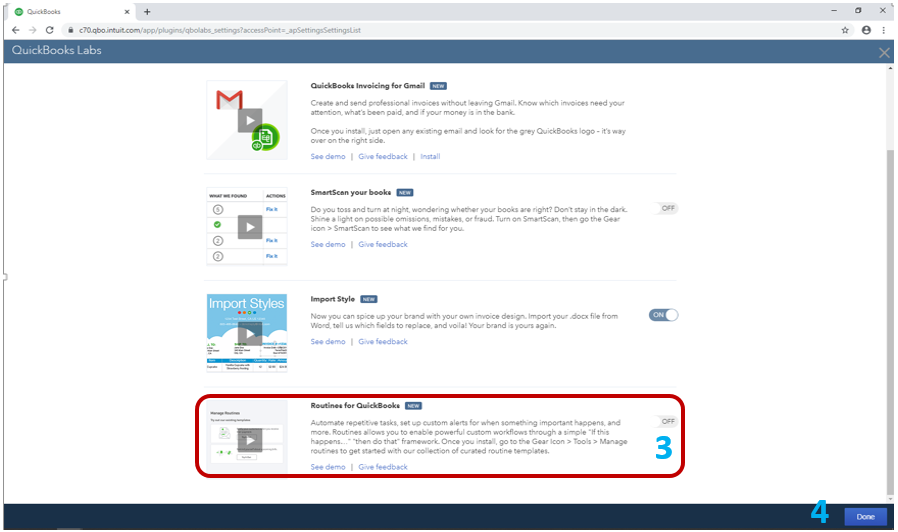This screenshot has height=532, width=898.
Task: Click NEW badge beside SmartScan your books
Action: click(x=405, y=193)
